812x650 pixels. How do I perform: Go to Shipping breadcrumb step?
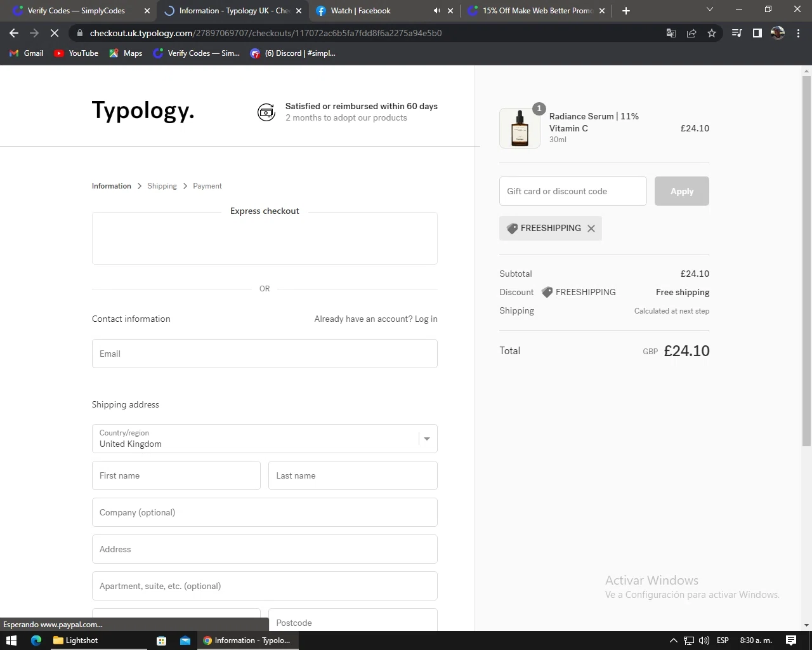(x=162, y=186)
